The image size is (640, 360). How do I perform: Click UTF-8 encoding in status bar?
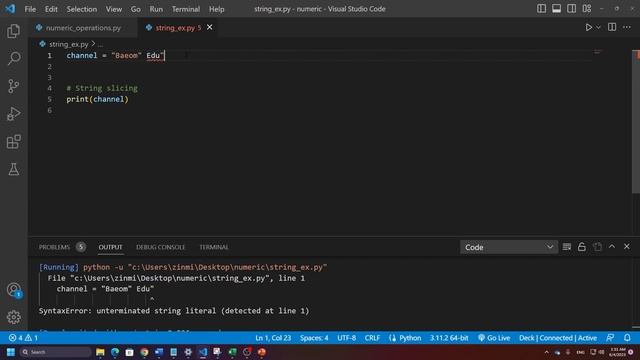click(x=347, y=338)
